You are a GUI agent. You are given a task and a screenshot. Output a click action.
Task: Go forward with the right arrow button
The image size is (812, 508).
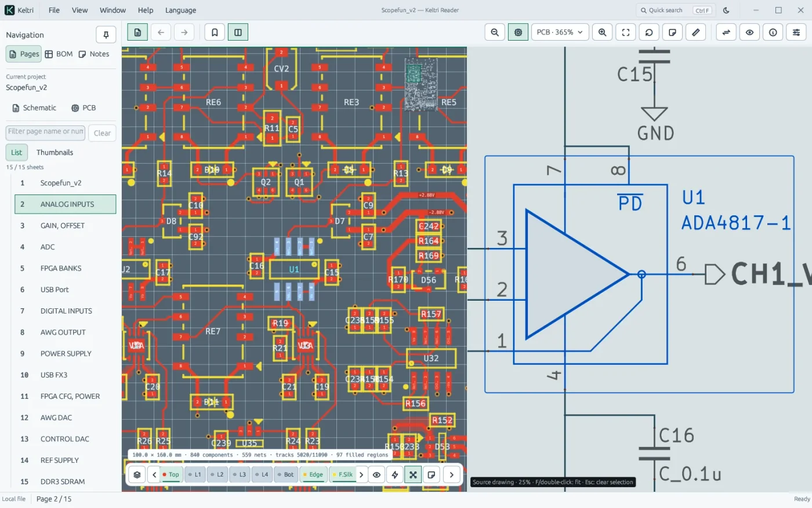tap(184, 33)
